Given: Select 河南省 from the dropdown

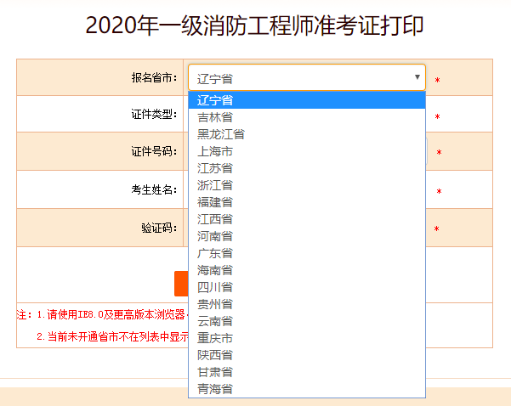Looking at the screenshot, I should coord(307,236).
